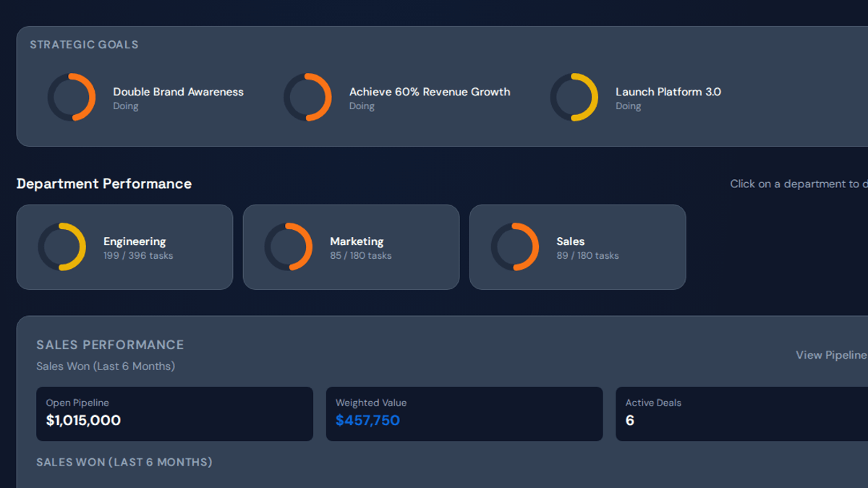
Task: Open the Marketing department card
Action: (x=351, y=247)
